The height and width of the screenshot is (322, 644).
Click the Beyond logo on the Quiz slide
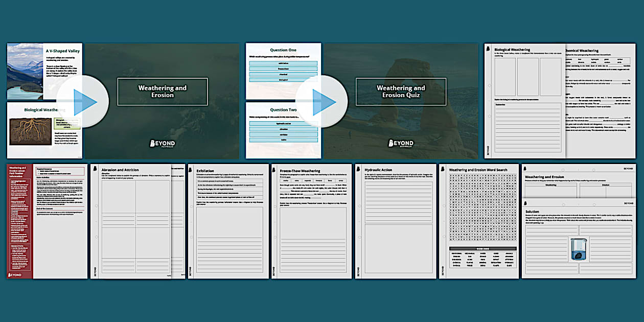pos(401,144)
